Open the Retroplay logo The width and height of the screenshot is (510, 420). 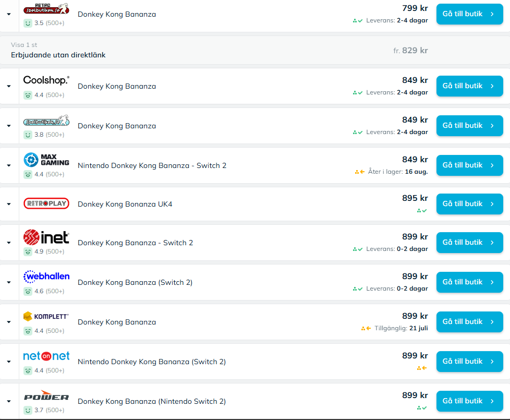tap(46, 203)
